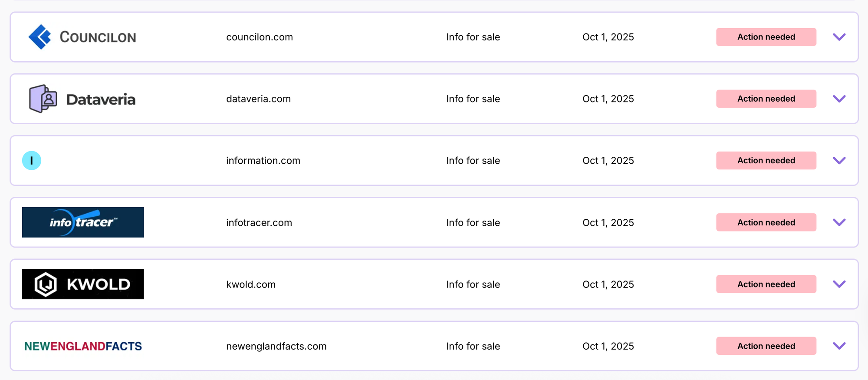
Task: Click Action needed for dataveria.com
Action: [766, 99]
